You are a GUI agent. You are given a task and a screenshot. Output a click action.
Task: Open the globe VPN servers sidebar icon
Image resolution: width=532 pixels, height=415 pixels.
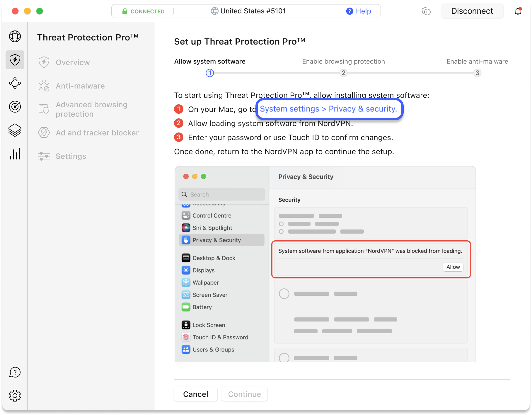pos(15,37)
